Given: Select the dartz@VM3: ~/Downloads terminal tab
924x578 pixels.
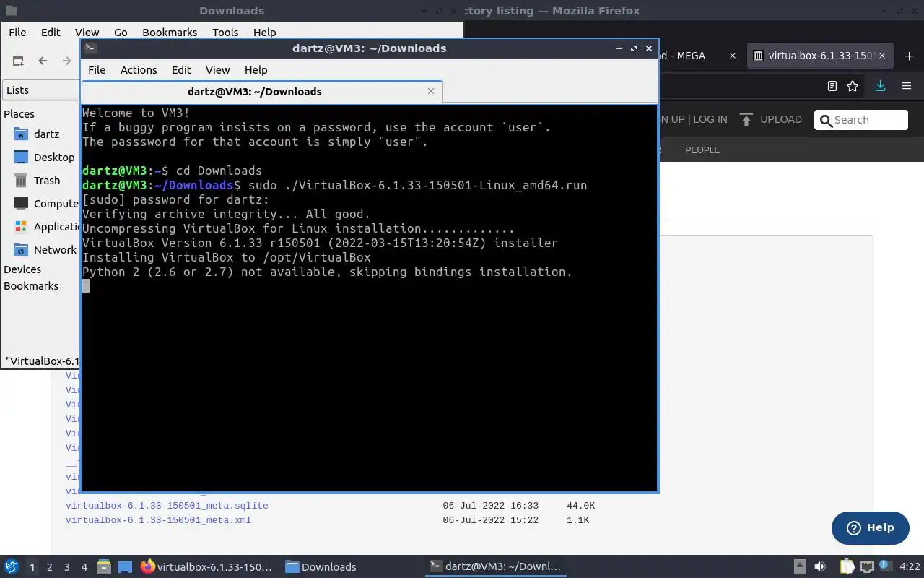Looking at the screenshot, I should pyautogui.click(x=254, y=92).
